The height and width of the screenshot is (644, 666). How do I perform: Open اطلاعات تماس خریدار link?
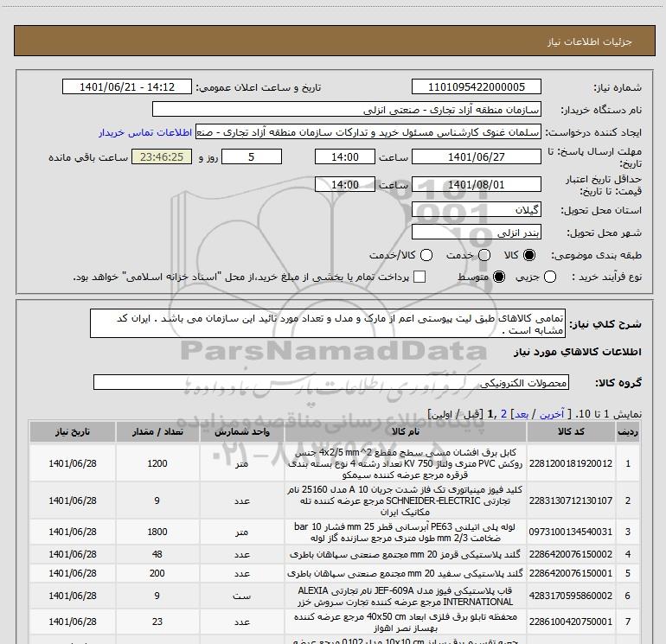pos(145,132)
